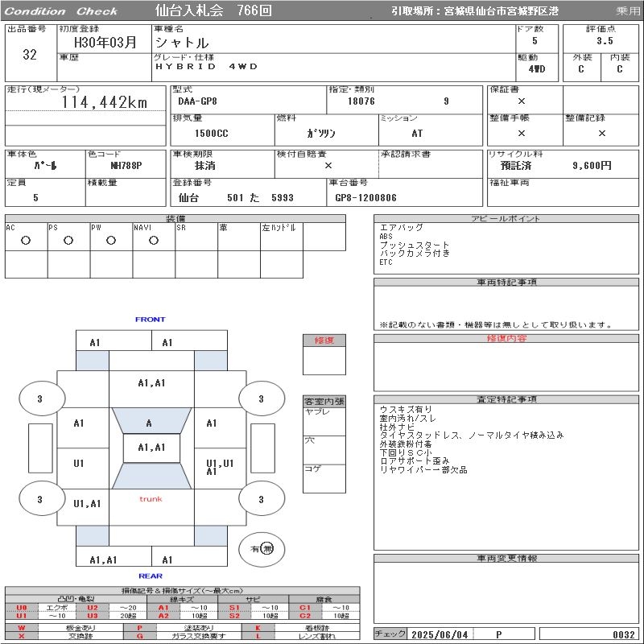
Task: Click the rear window above the trunk label
Action: click(x=151, y=476)
